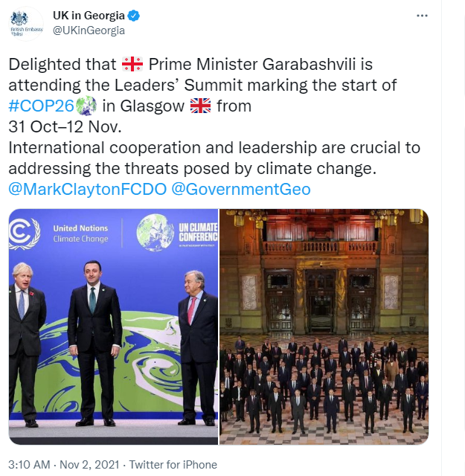Click the UN Climate Change logo in photo
Screen dimensions: 465x476
tap(25, 234)
